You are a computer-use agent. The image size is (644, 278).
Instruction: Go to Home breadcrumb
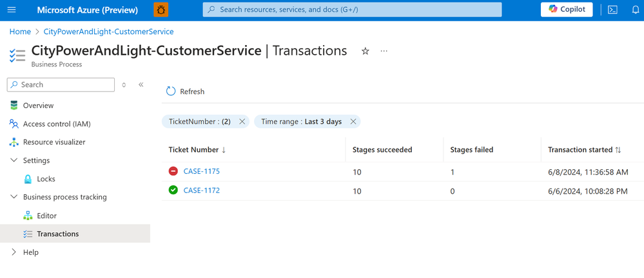pyautogui.click(x=20, y=32)
